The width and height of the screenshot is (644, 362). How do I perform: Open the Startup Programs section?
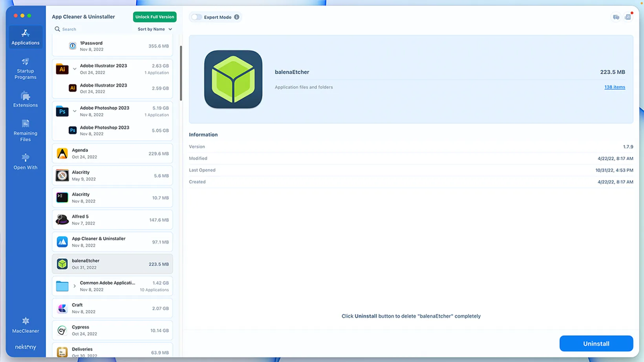(25, 69)
